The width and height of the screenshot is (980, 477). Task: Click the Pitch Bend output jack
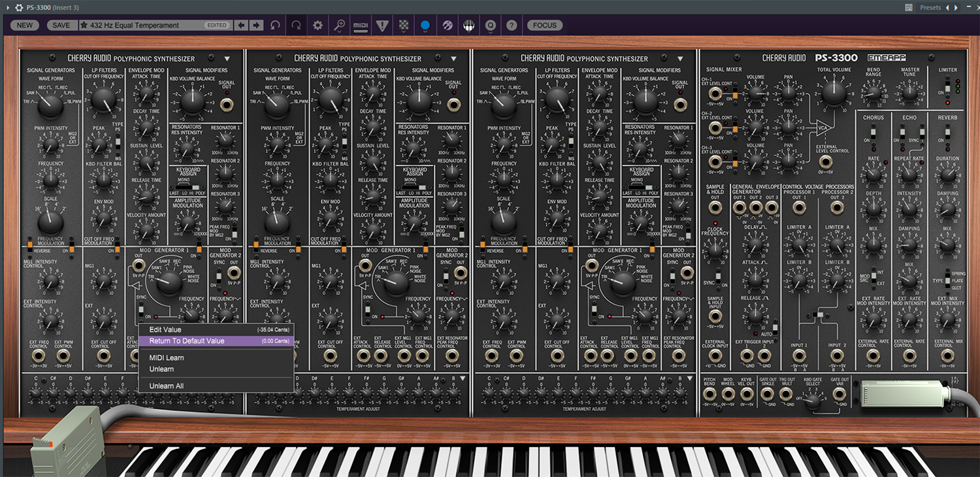[x=710, y=395]
